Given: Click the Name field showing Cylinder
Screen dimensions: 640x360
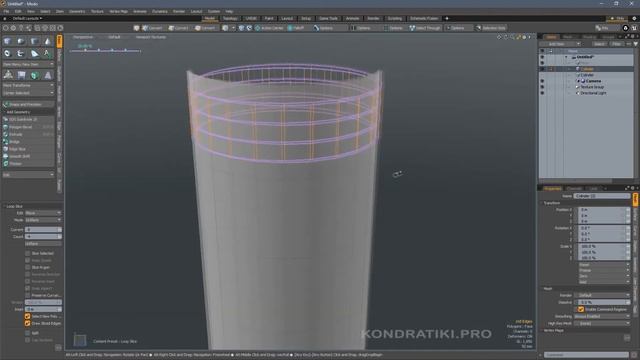Looking at the screenshot, I should [602, 196].
